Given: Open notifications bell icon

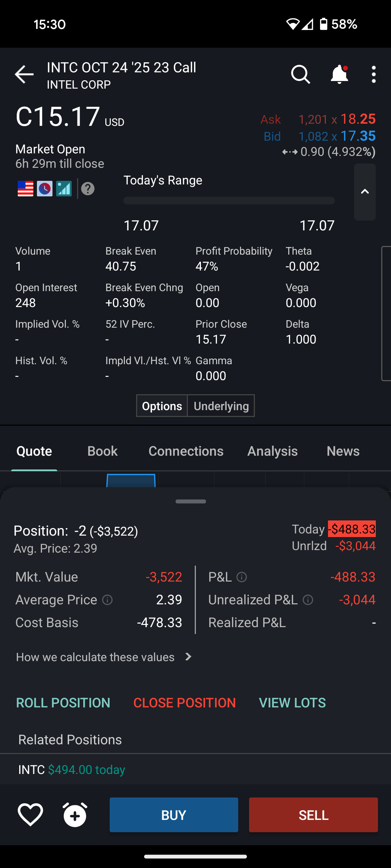Looking at the screenshot, I should tap(339, 75).
